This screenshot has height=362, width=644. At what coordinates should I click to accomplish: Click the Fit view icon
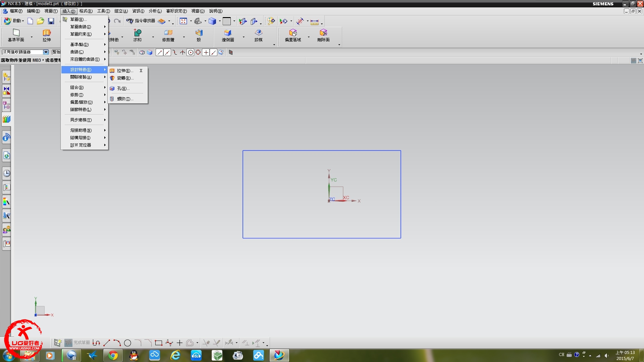[x=183, y=21]
